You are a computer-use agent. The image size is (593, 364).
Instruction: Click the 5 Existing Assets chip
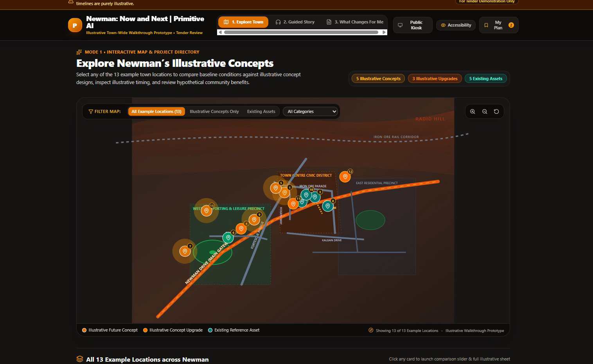point(486,79)
